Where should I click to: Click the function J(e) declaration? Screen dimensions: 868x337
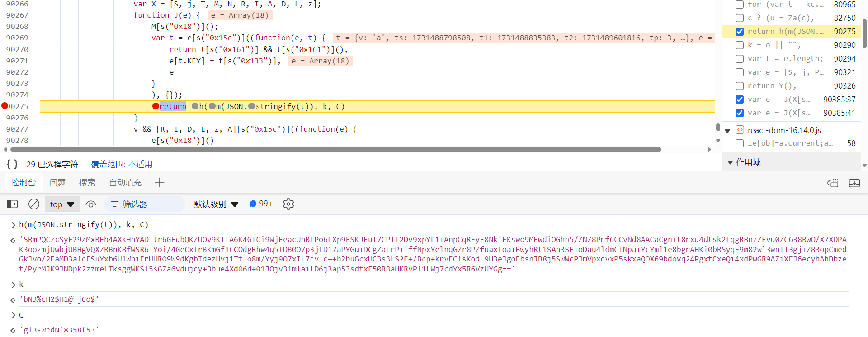(167, 15)
